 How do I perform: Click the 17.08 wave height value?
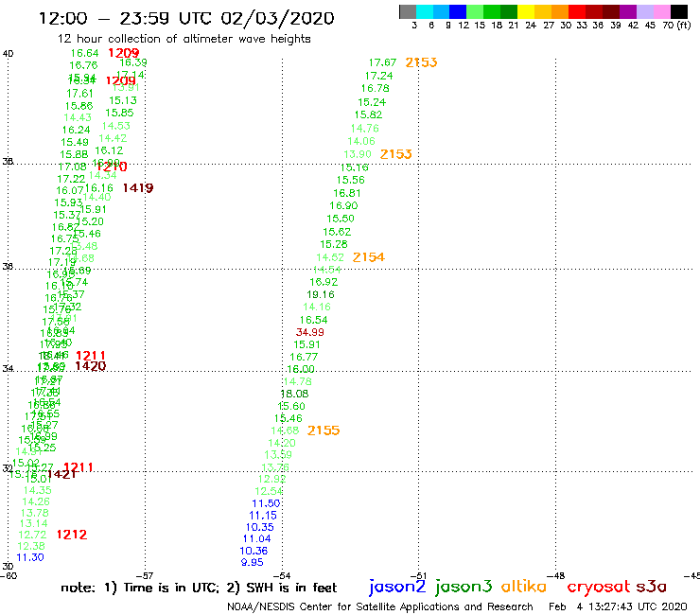click(72, 167)
